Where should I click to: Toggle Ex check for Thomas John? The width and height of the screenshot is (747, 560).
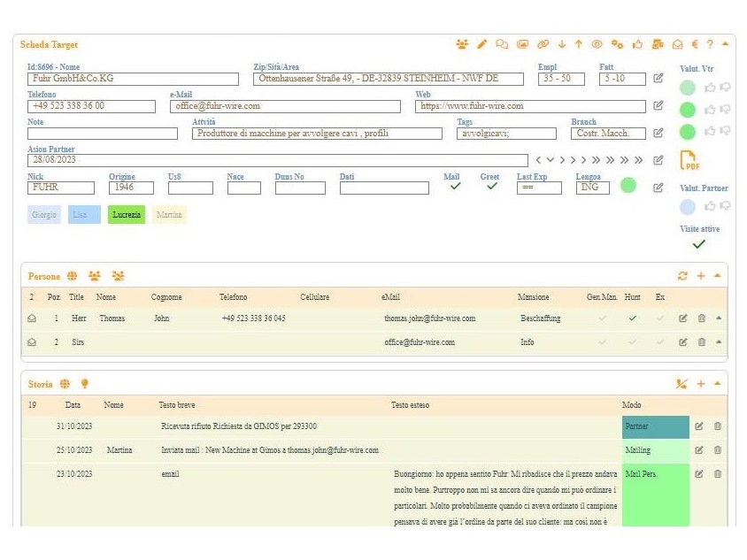[659, 318]
